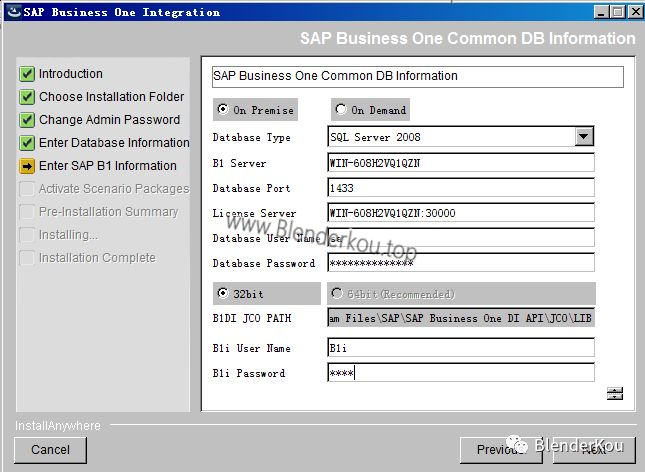The width and height of the screenshot is (645, 472).
Task: Click the Enter SAP B1 Information step label
Action: point(108,166)
